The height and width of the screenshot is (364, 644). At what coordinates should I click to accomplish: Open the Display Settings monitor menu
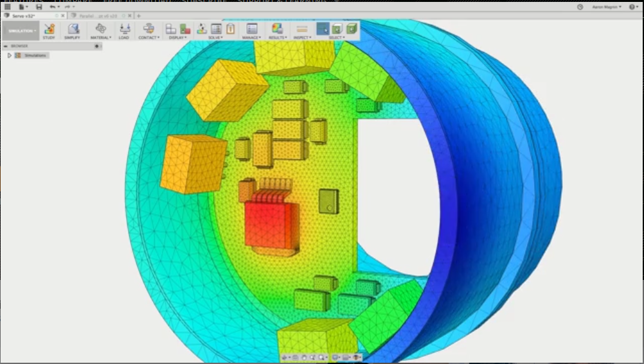335,358
